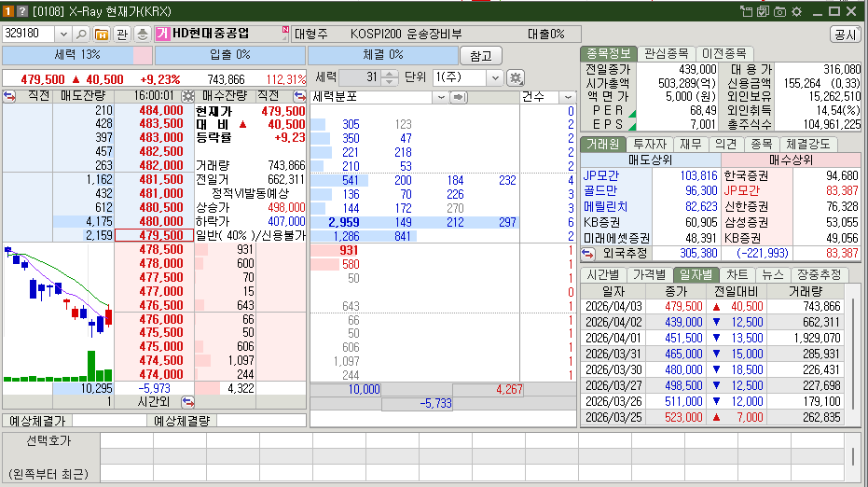The height and width of the screenshot is (487, 868).
Task: Click the checklist copy icon in title bar
Action: [x=763, y=11]
